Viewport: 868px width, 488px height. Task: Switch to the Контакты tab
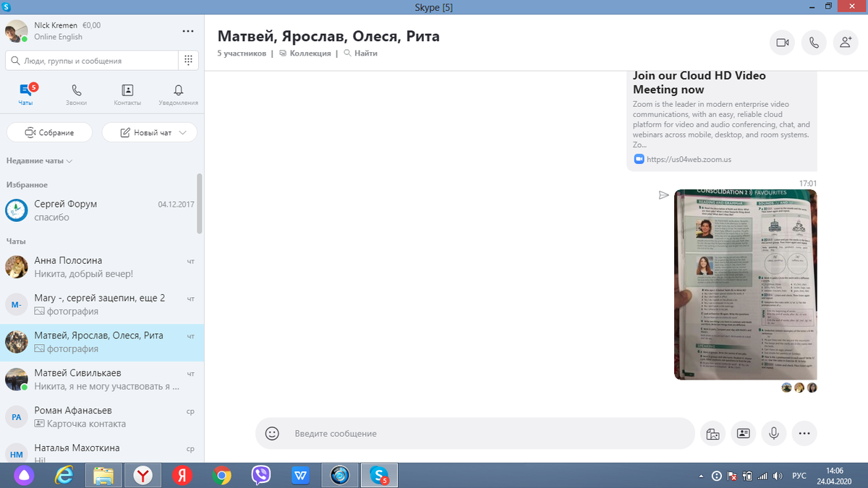click(127, 93)
